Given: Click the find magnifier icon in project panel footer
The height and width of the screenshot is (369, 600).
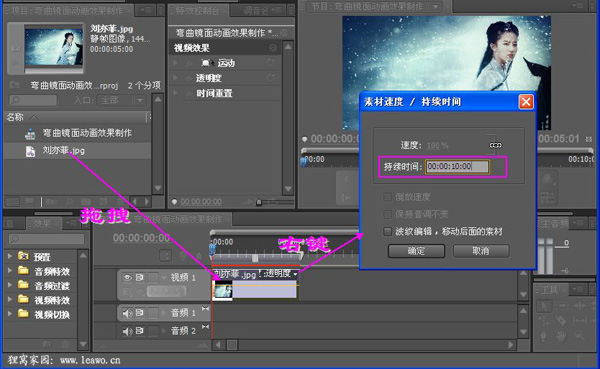Looking at the screenshot, I should click(x=69, y=201).
